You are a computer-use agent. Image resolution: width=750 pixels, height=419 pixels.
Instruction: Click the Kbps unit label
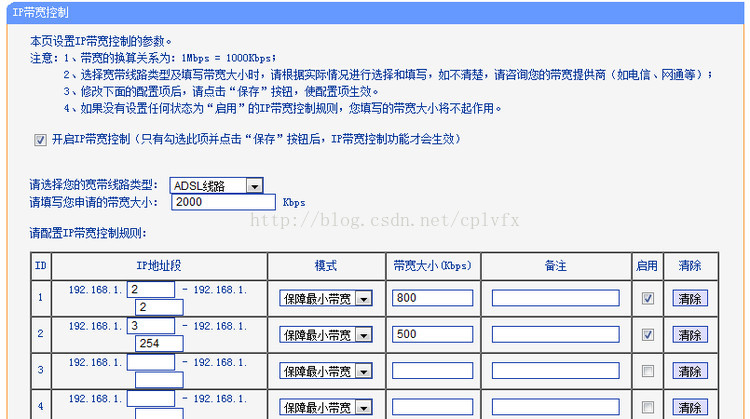[x=294, y=203]
